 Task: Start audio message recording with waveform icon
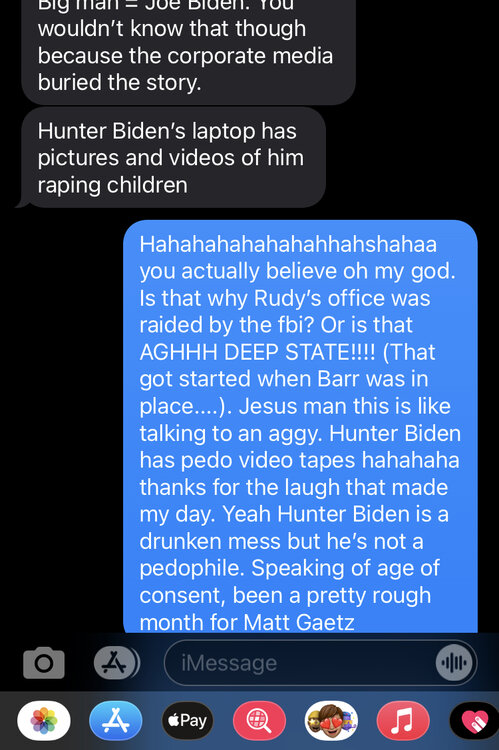[x=454, y=663]
